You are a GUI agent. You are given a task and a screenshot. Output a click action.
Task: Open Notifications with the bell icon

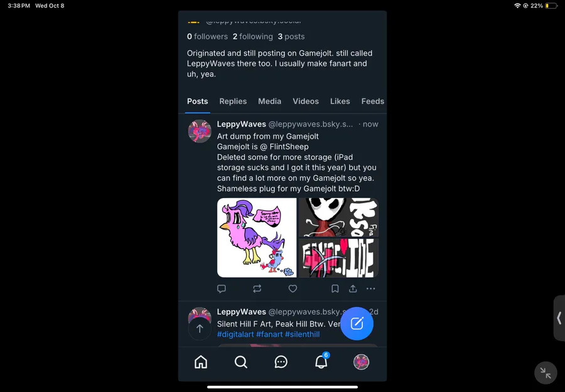coord(321,362)
